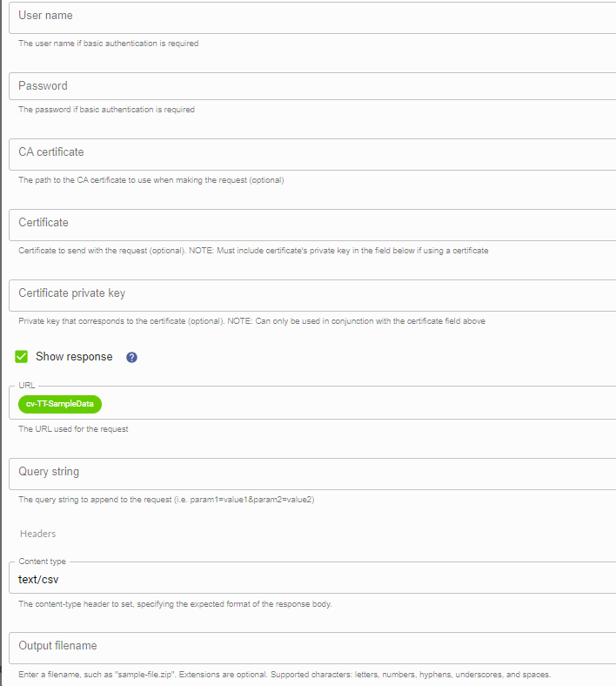
Task: Focus the Query string field
Action: [312, 474]
